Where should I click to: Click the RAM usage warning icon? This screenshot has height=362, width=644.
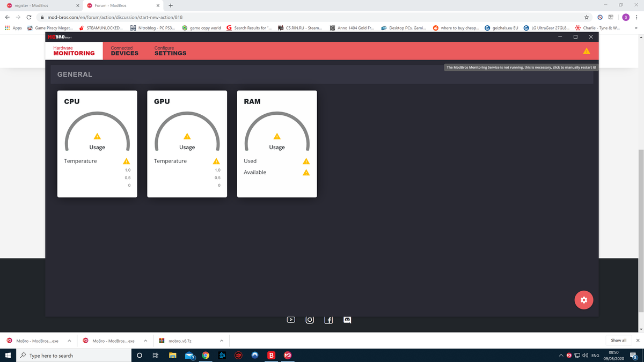pyautogui.click(x=277, y=136)
